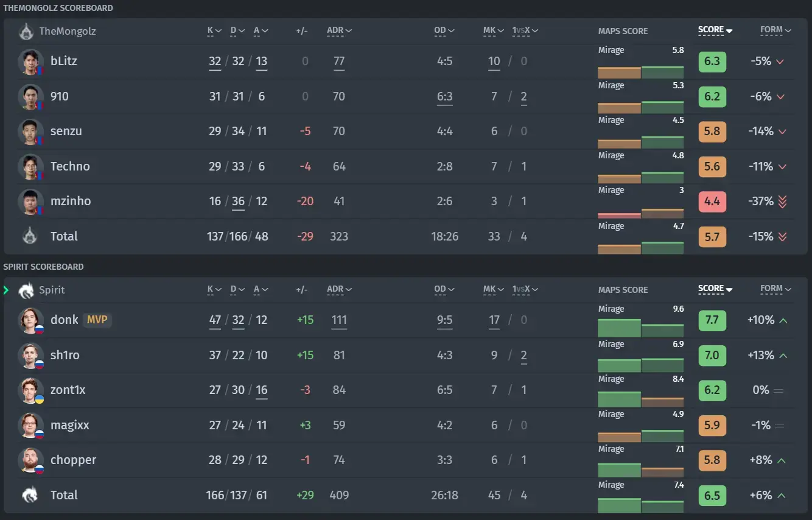Sort TheMongolz table by MK
812x520 pixels.
tap(494, 31)
